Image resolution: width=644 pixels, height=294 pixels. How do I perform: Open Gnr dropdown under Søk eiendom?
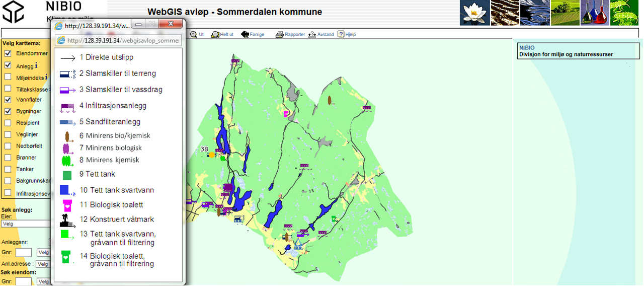[x=43, y=281]
